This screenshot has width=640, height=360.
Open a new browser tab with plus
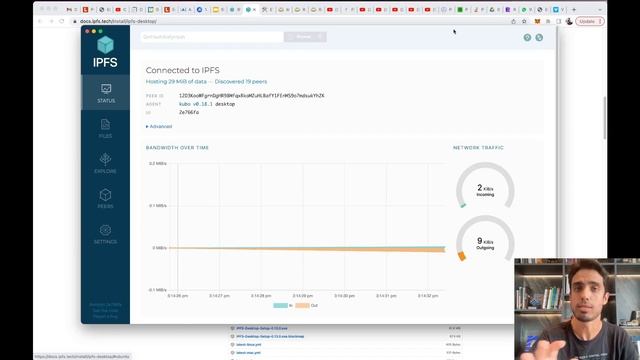tap(574, 9)
